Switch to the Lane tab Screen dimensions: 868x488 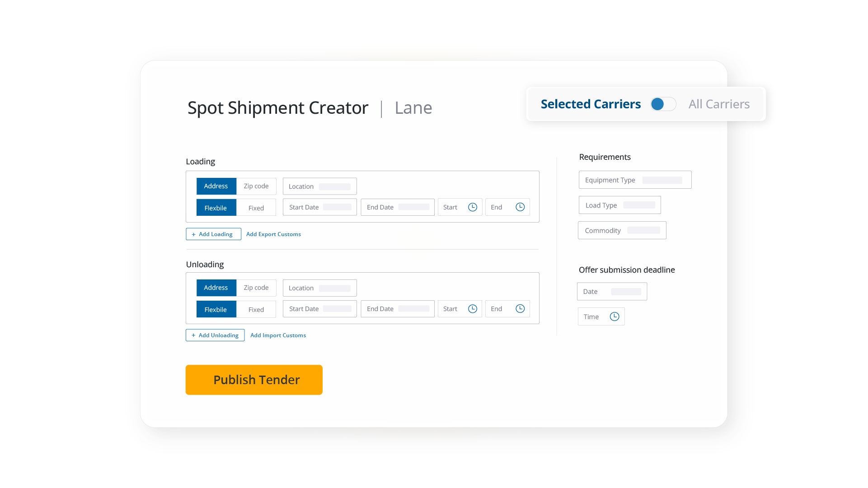[x=413, y=108]
